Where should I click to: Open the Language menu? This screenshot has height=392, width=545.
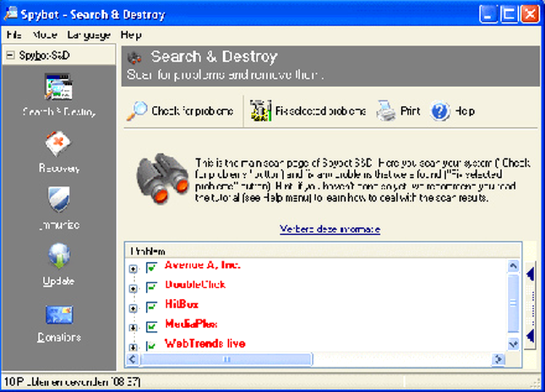pos(89,35)
